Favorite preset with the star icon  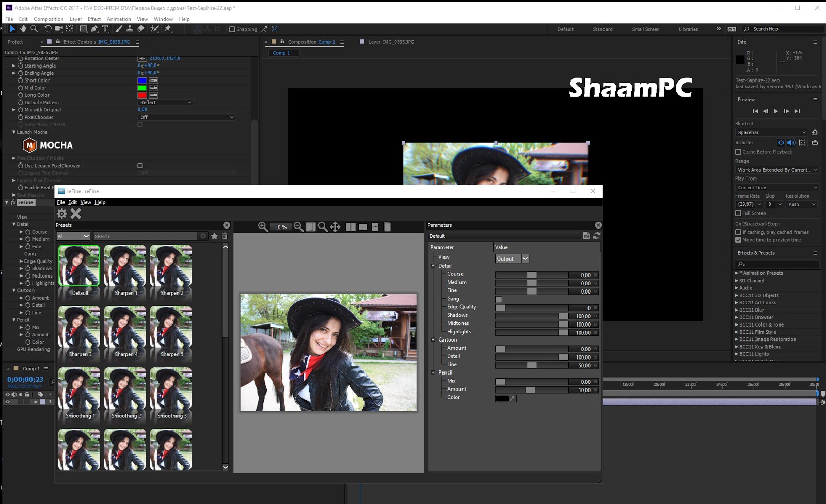point(214,236)
